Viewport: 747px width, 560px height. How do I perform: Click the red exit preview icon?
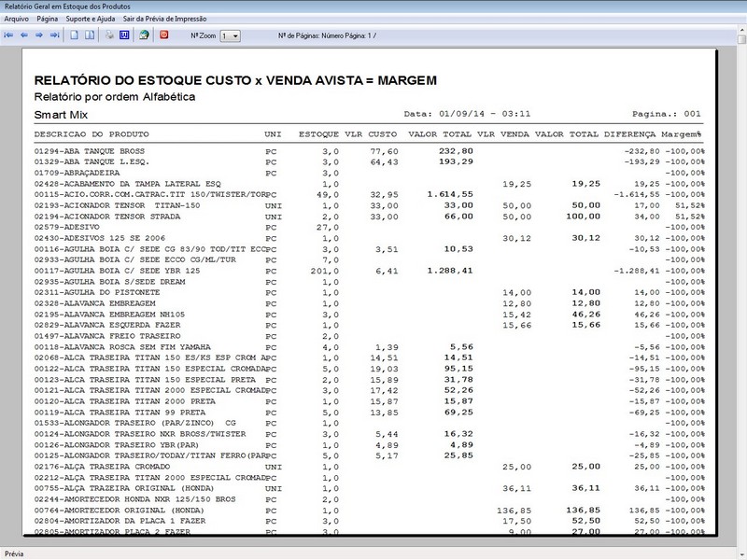pos(164,35)
